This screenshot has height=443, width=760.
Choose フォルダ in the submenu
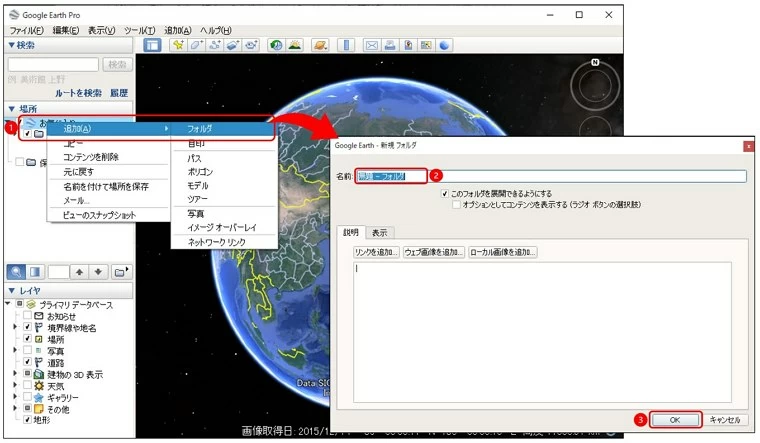pos(223,128)
